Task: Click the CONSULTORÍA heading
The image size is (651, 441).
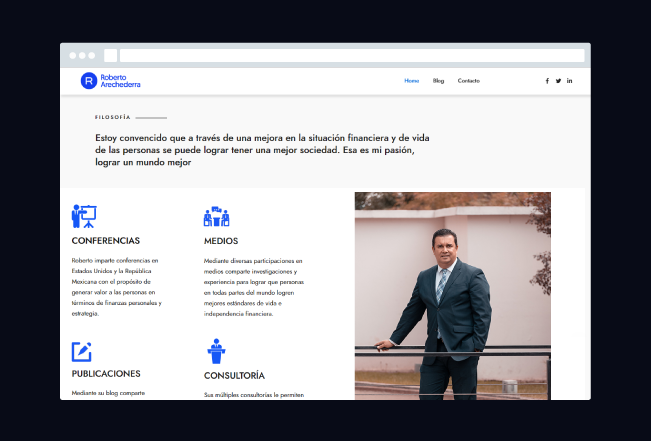Action: click(x=234, y=376)
